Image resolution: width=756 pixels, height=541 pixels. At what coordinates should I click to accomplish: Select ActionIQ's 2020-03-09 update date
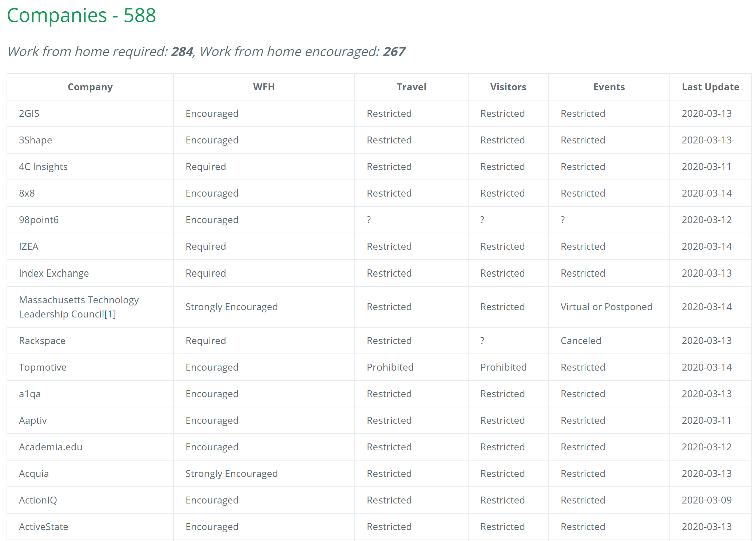[x=707, y=500]
